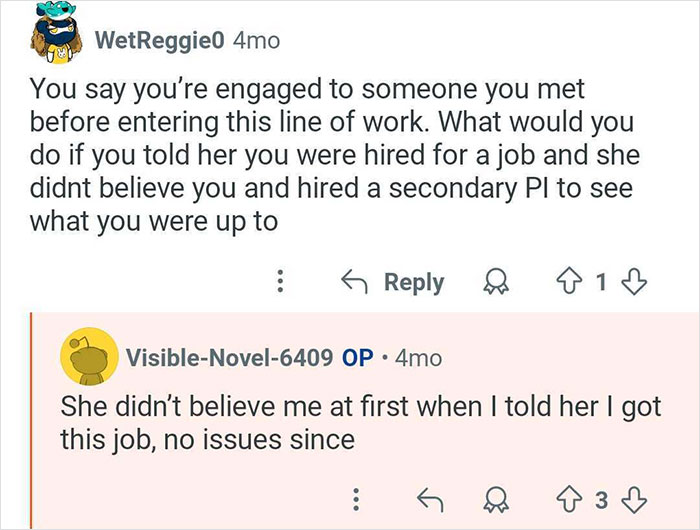Click the 4mo timestamp on WetReggie0's comment
700x530 pixels.
pyautogui.click(x=255, y=41)
